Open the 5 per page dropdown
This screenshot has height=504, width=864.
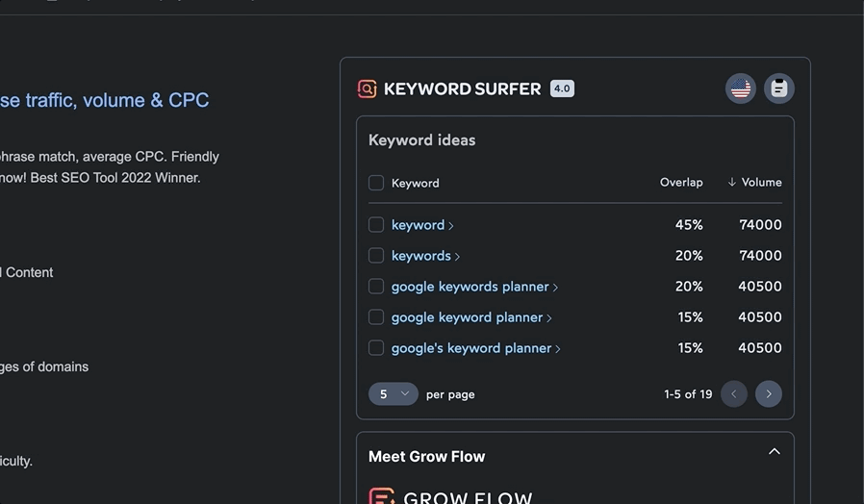click(393, 394)
